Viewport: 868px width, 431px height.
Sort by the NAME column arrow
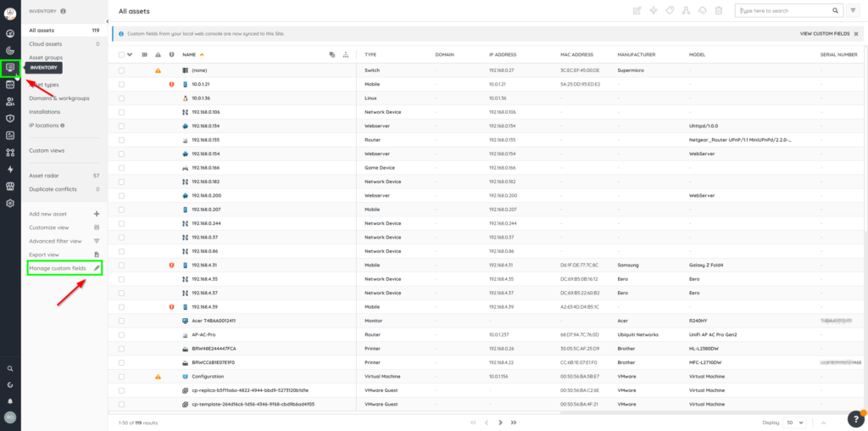point(202,55)
